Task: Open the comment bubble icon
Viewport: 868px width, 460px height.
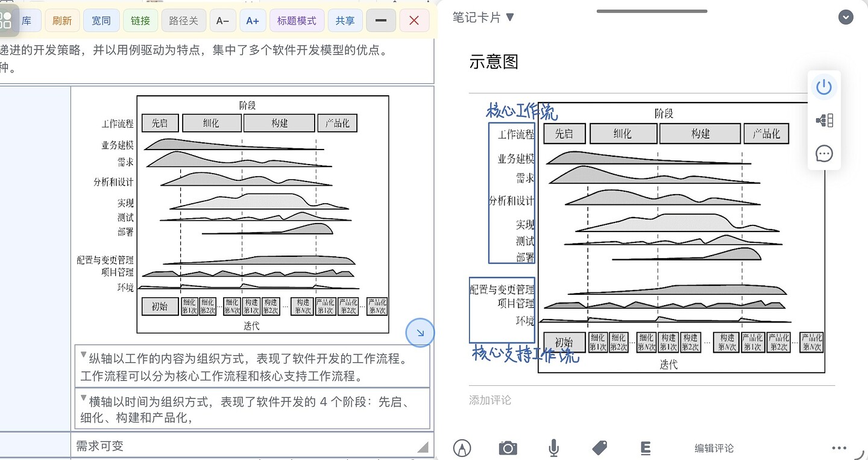Action: [824, 154]
